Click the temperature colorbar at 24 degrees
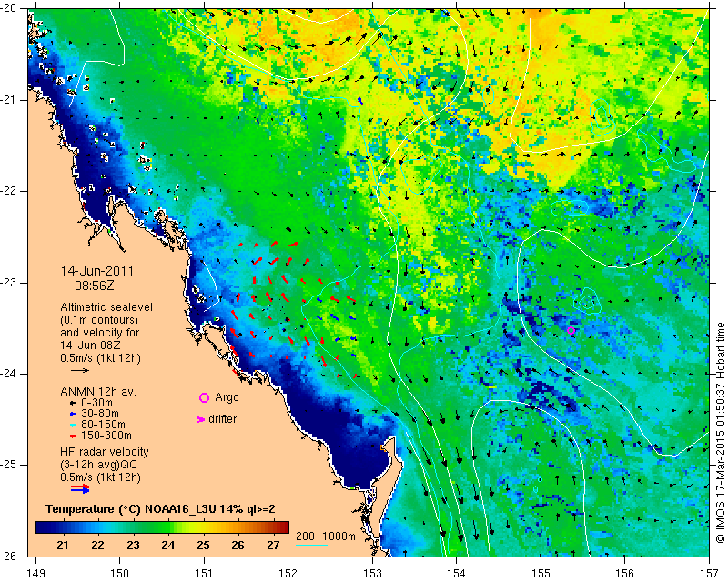 168,527
